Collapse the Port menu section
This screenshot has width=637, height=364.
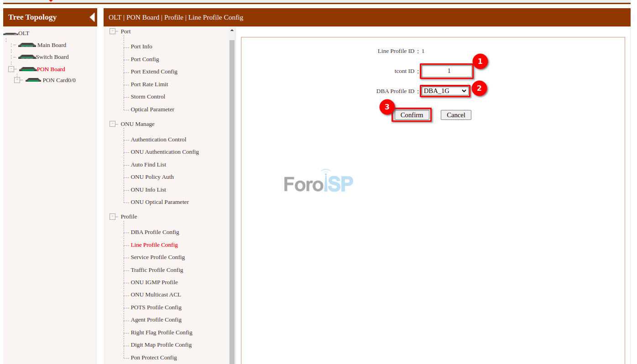click(112, 31)
